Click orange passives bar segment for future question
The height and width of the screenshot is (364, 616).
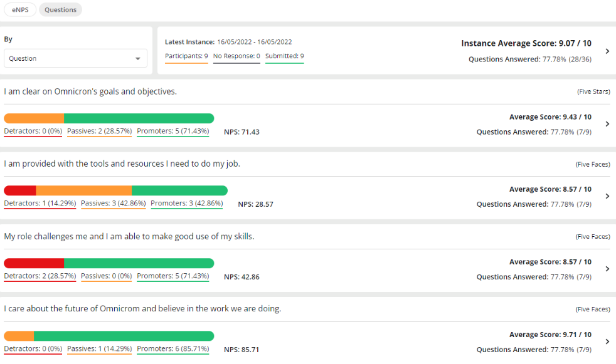coord(19,336)
